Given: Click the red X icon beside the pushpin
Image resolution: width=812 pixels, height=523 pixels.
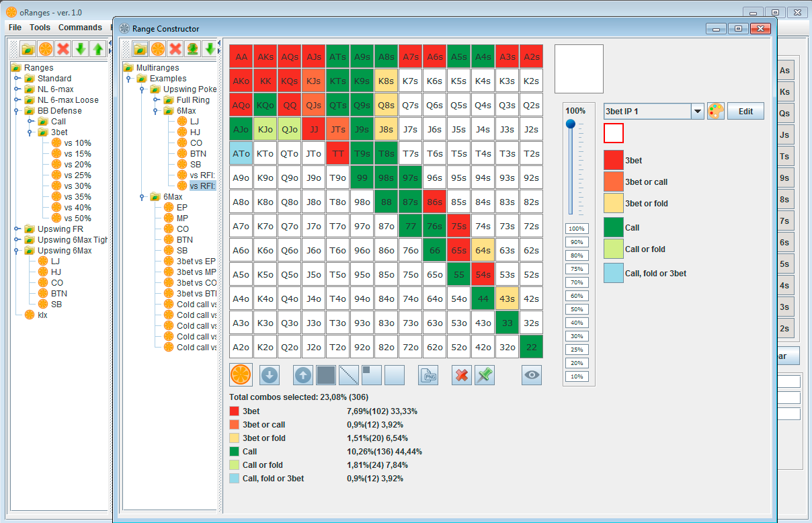Looking at the screenshot, I should point(461,375).
